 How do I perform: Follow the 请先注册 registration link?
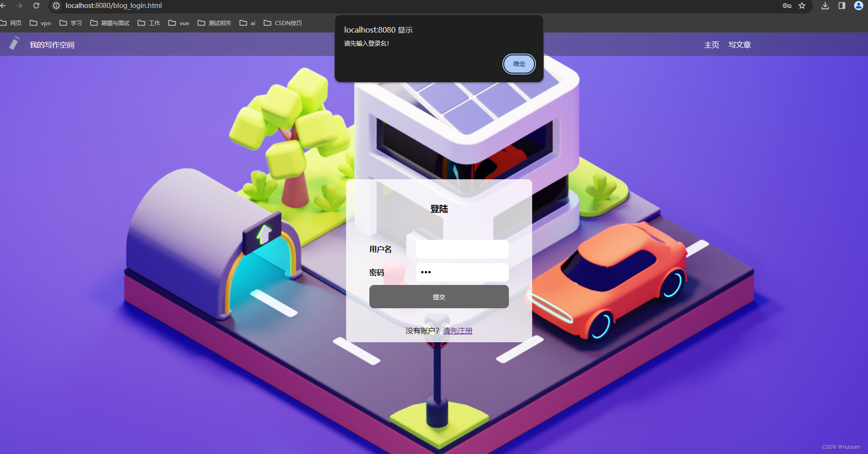coord(458,331)
